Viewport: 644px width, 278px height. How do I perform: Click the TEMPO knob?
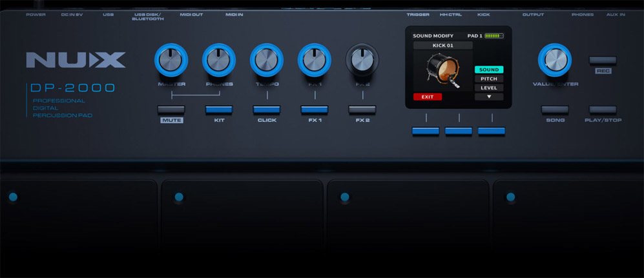(x=267, y=60)
